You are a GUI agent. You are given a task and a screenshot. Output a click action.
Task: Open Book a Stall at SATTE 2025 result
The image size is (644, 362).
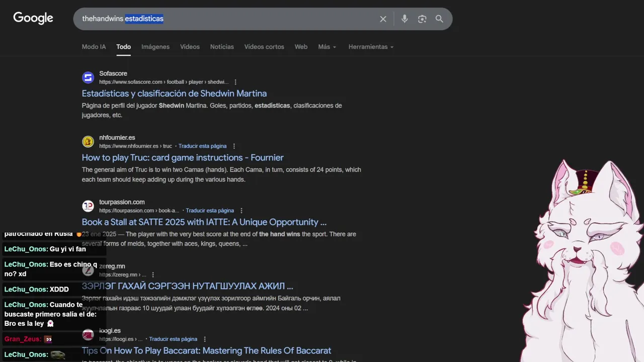[204, 222]
